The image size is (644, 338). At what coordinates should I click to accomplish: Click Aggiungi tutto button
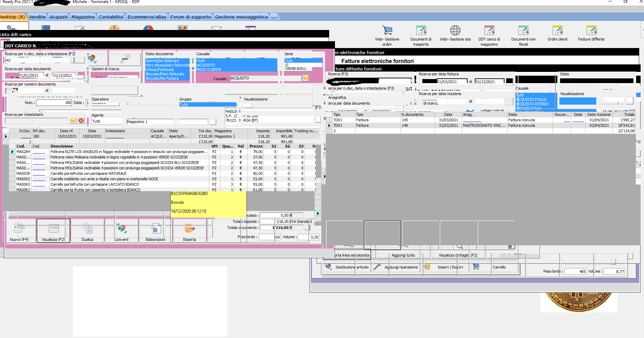[403, 255]
